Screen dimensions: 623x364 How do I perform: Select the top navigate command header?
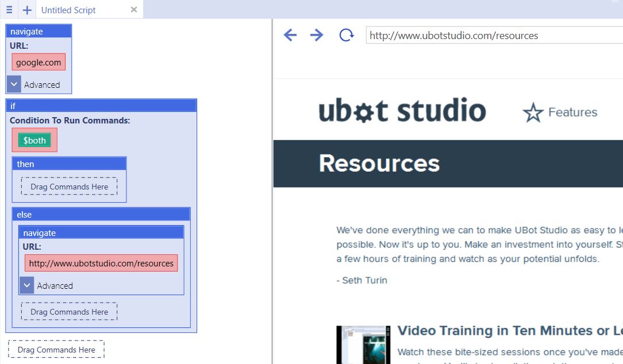[x=39, y=32]
